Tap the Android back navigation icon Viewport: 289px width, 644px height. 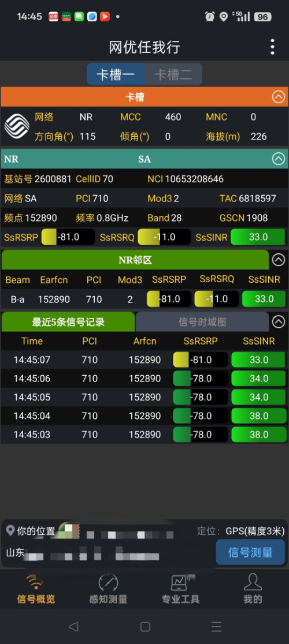point(73,626)
